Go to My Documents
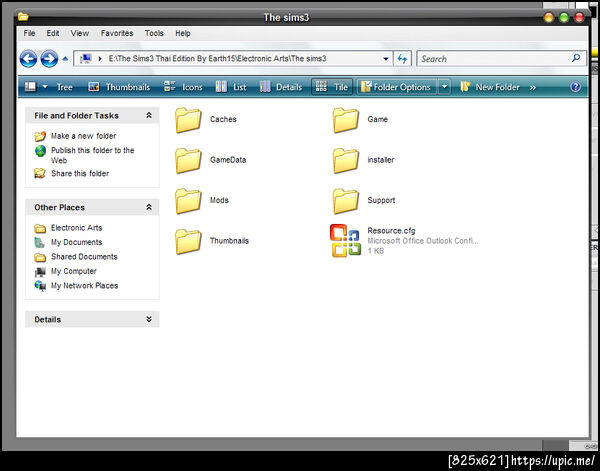This screenshot has height=471, width=600. pos(77,242)
